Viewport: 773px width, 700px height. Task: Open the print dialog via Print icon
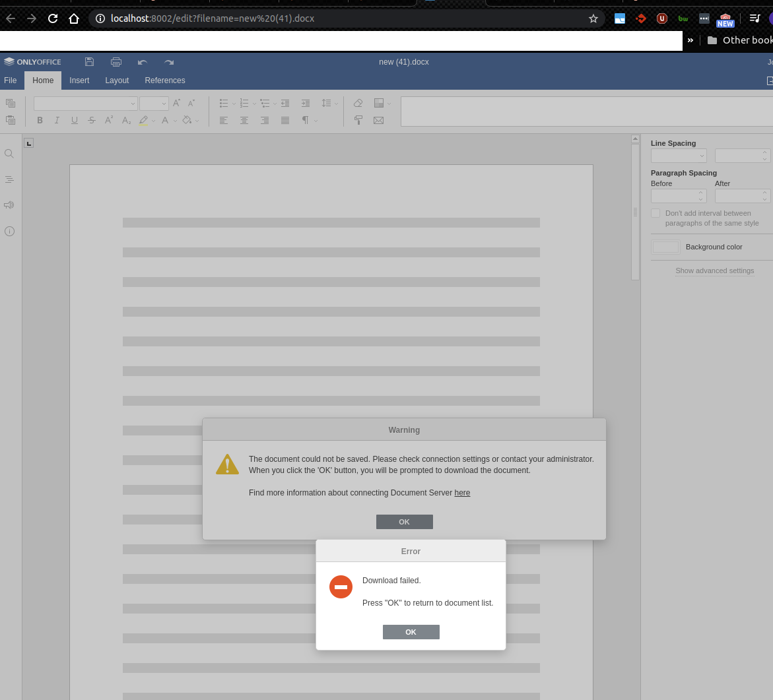pyautogui.click(x=116, y=61)
